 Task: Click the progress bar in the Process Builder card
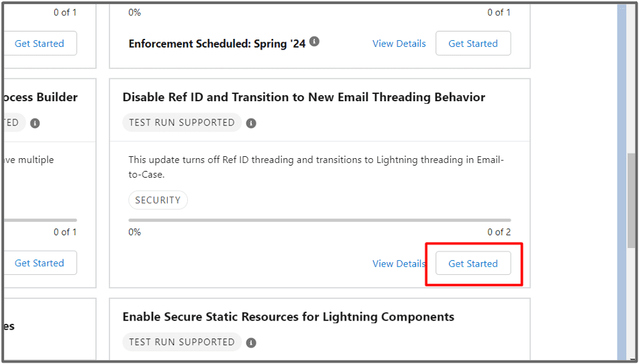click(x=40, y=221)
